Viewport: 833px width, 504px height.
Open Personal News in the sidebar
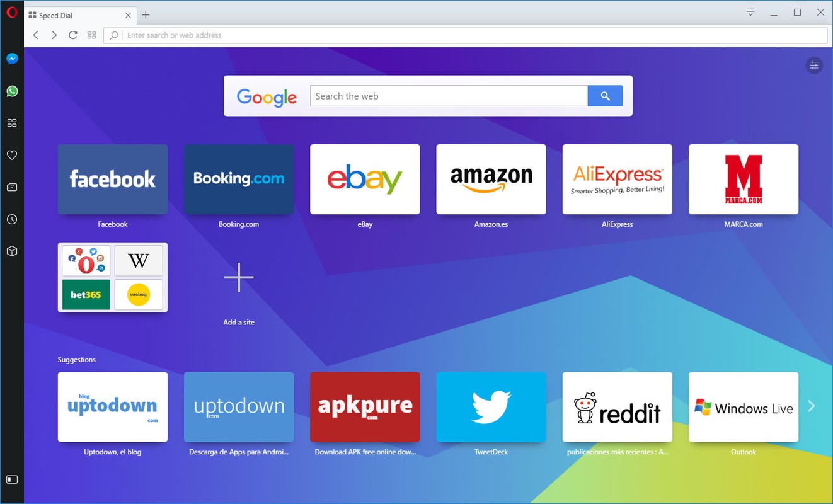[12, 187]
